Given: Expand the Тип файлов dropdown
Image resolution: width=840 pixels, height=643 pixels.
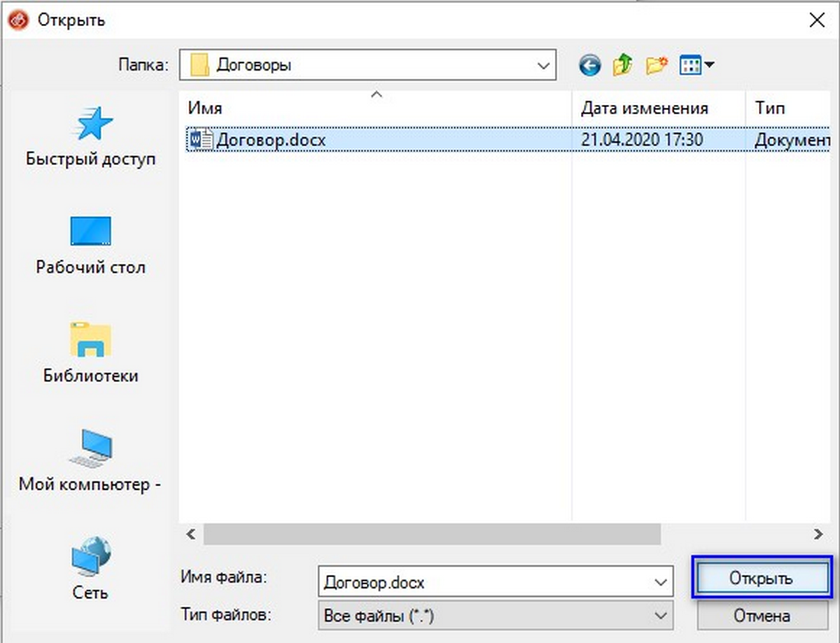Looking at the screenshot, I should pyautogui.click(x=659, y=616).
